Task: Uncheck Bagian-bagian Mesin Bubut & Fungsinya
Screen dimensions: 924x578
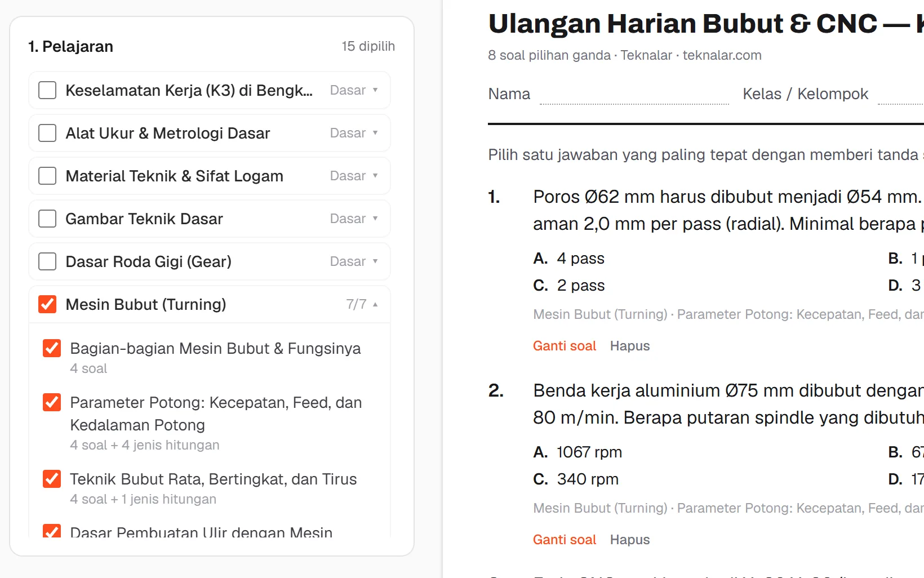Action: click(52, 348)
